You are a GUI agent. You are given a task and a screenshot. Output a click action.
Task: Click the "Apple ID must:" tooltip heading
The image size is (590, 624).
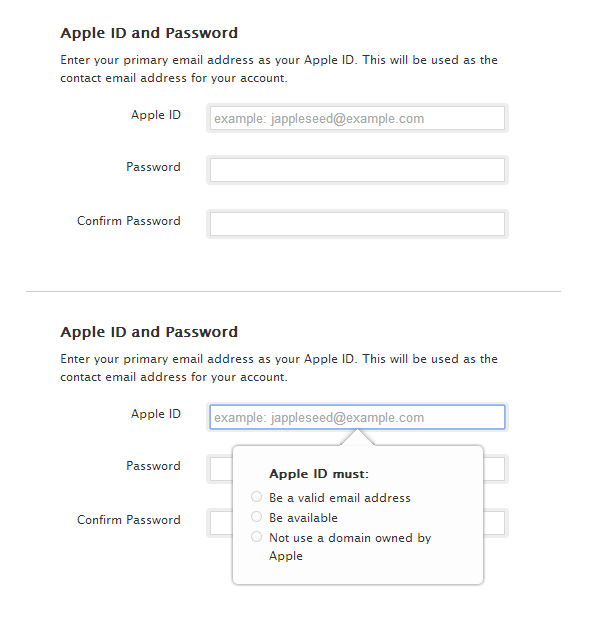click(319, 474)
